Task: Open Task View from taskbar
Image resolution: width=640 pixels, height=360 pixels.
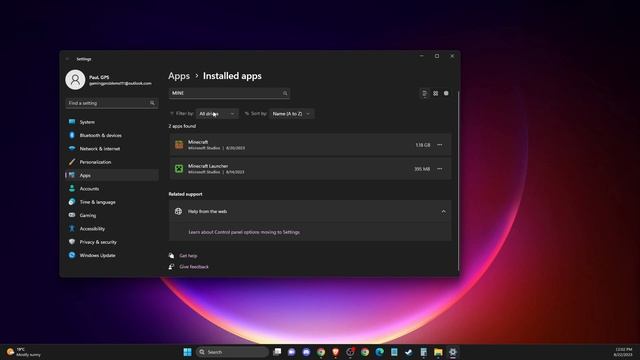Action: pos(277,352)
